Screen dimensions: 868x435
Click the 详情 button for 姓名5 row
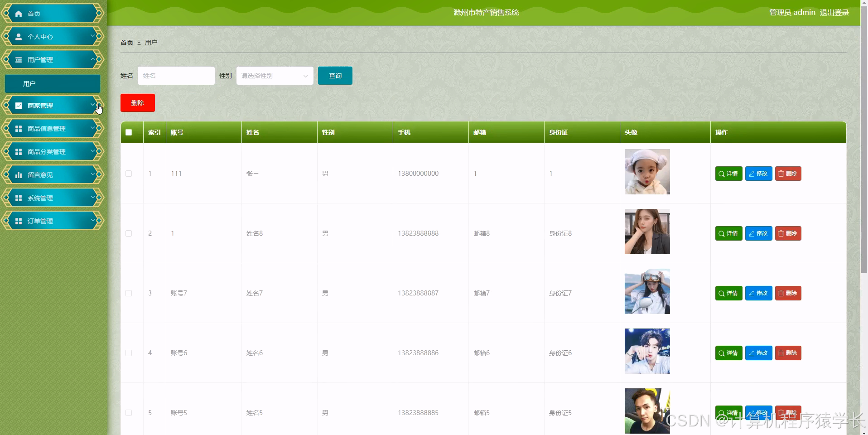(x=729, y=412)
